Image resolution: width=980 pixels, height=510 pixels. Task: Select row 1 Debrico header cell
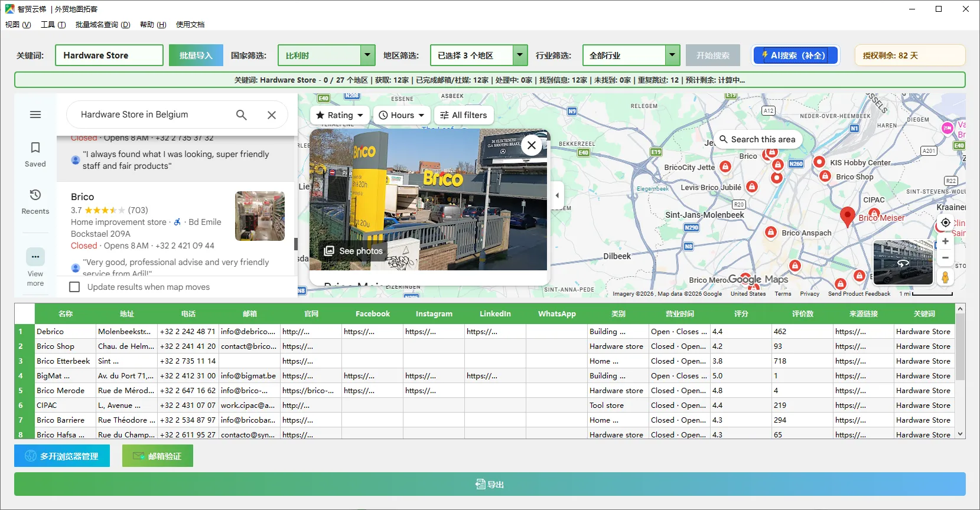pyautogui.click(x=25, y=331)
